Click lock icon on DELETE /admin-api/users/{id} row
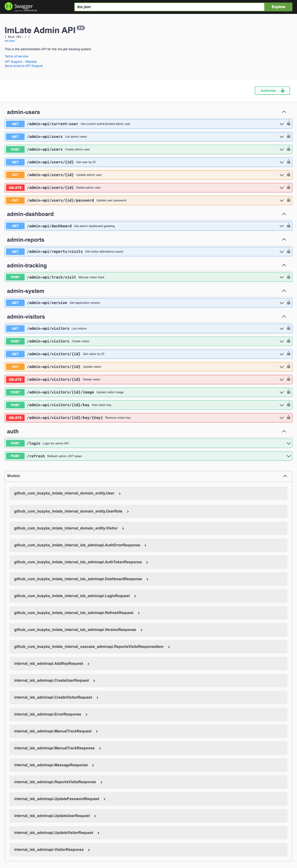This screenshot has width=297, height=868. click(x=289, y=187)
